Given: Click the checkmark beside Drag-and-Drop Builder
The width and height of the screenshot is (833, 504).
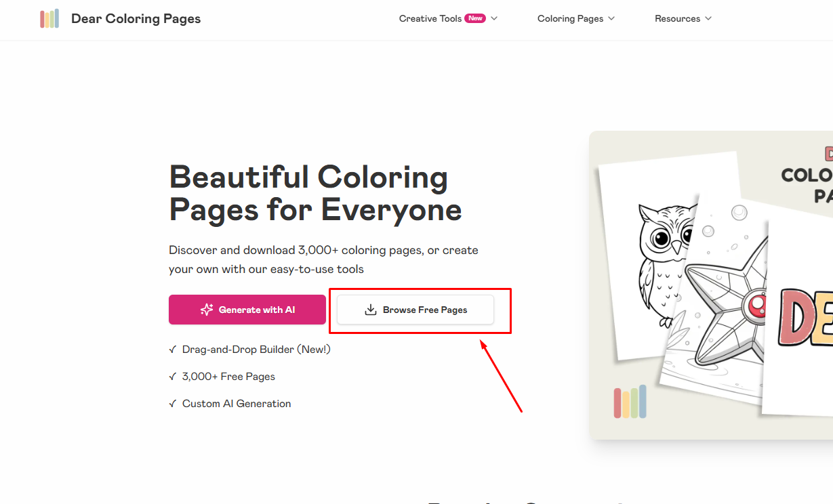Looking at the screenshot, I should [173, 350].
